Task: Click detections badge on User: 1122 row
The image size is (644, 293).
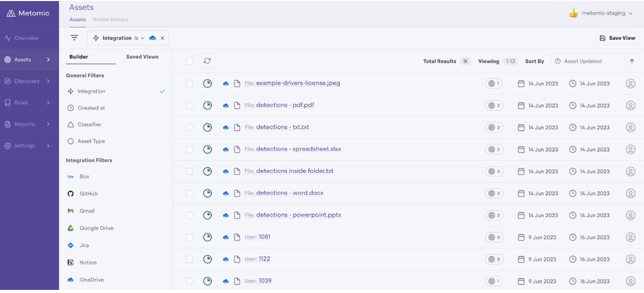Action: (494, 259)
